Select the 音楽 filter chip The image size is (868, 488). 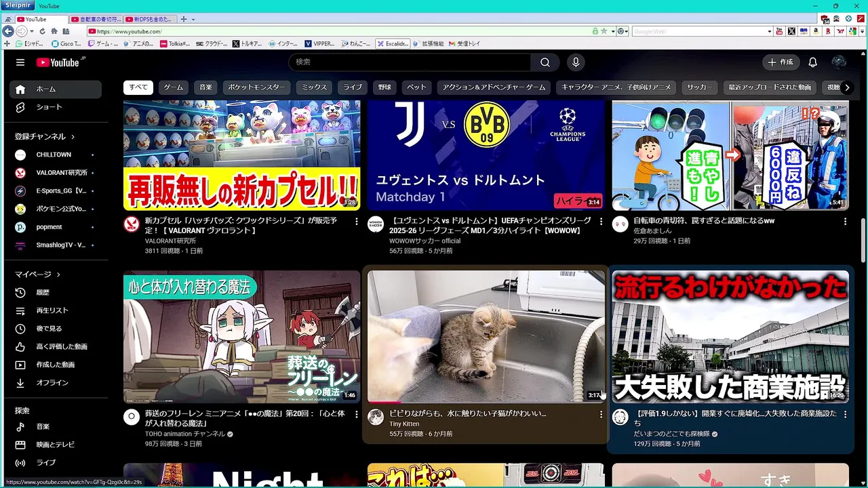point(205,87)
